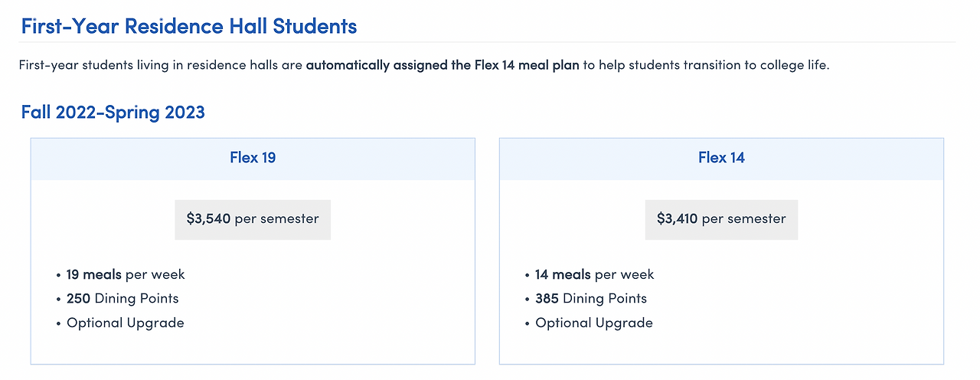Image resolution: width=980 pixels, height=380 pixels.
Task: Click the bold 250 number
Action: pos(79,299)
